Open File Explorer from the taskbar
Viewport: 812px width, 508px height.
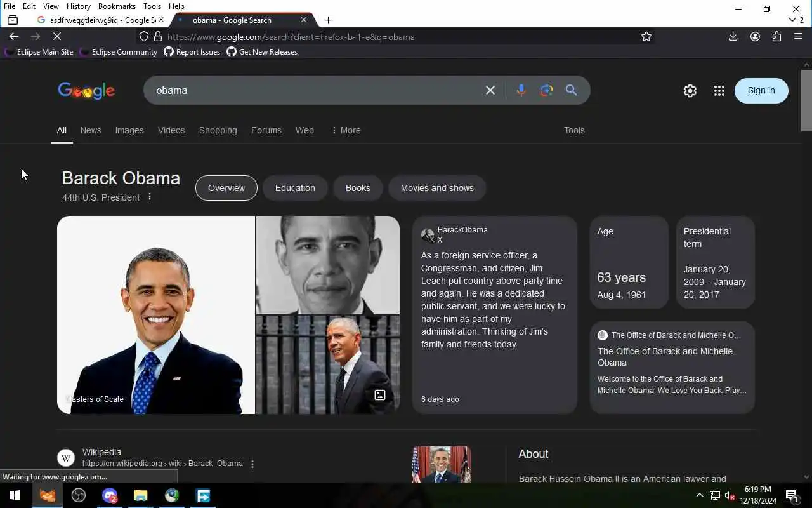pyautogui.click(x=140, y=495)
